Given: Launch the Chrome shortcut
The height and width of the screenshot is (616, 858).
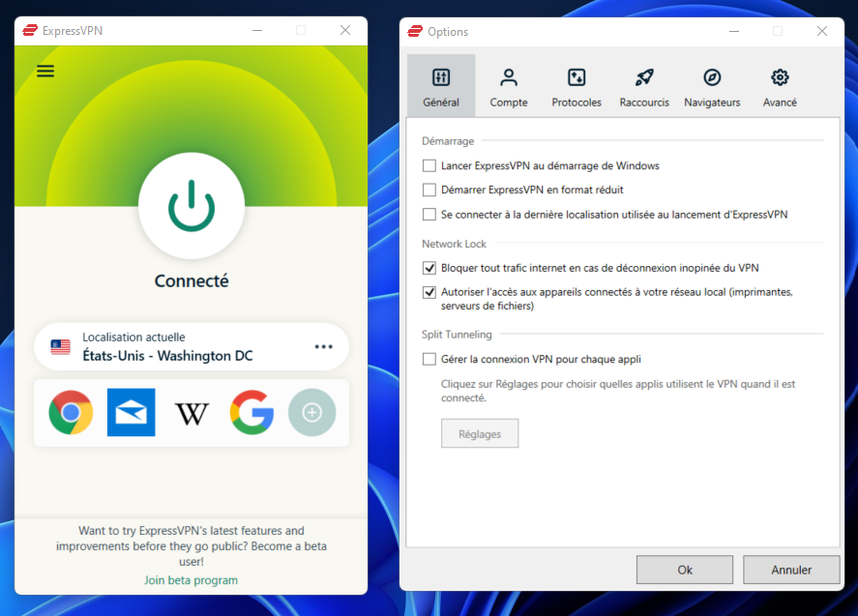Looking at the screenshot, I should coord(71,413).
